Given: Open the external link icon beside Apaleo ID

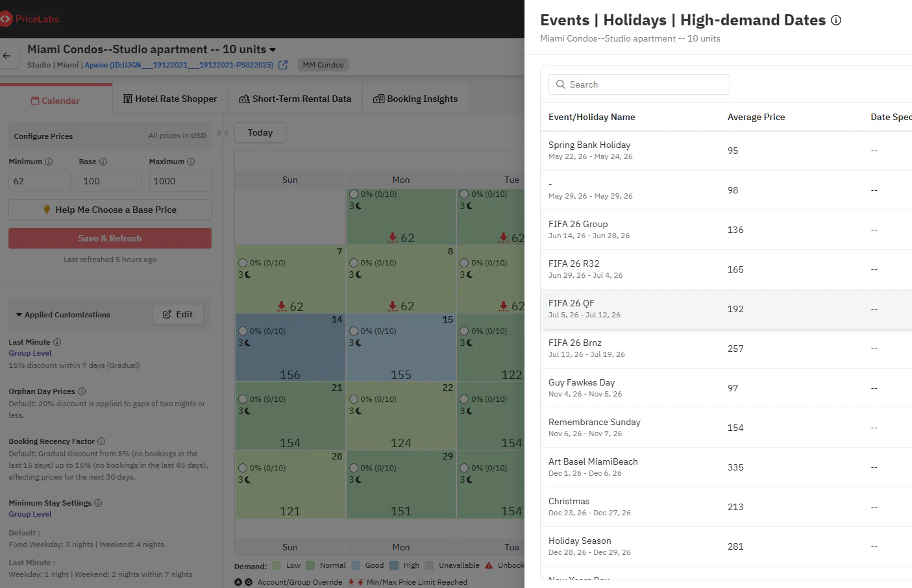Looking at the screenshot, I should pyautogui.click(x=283, y=65).
